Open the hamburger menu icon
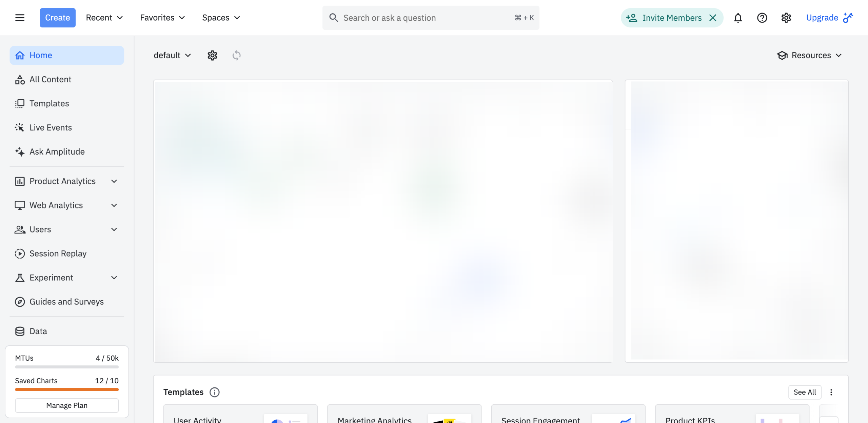The width and height of the screenshot is (868, 423). tap(20, 18)
